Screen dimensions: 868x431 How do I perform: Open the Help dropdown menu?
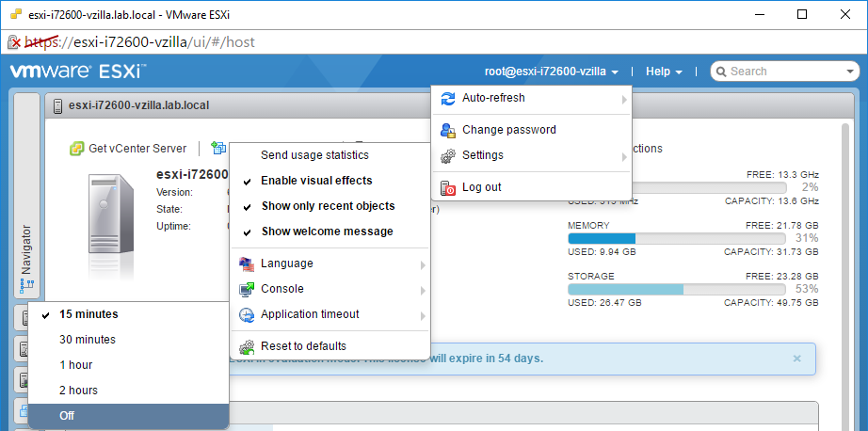pos(665,72)
